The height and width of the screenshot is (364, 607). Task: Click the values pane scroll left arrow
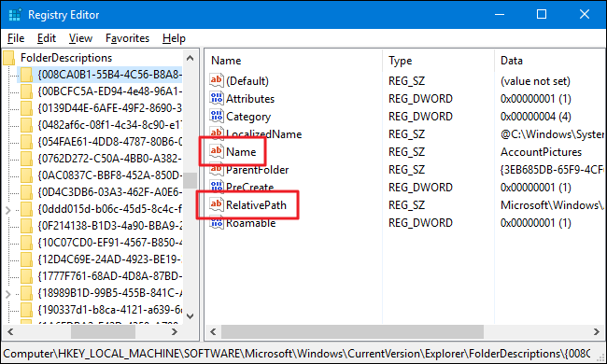213,332
